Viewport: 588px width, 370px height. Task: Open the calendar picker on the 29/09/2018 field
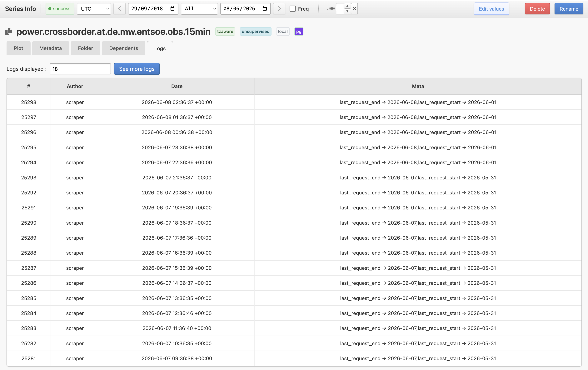tap(172, 9)
